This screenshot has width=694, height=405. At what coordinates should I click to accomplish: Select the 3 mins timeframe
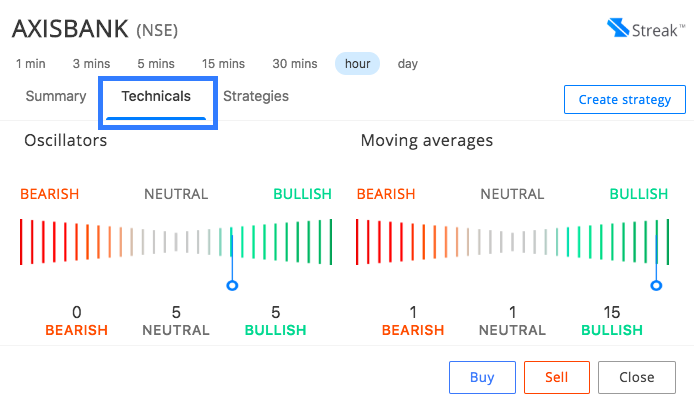[x=91, y=64]
